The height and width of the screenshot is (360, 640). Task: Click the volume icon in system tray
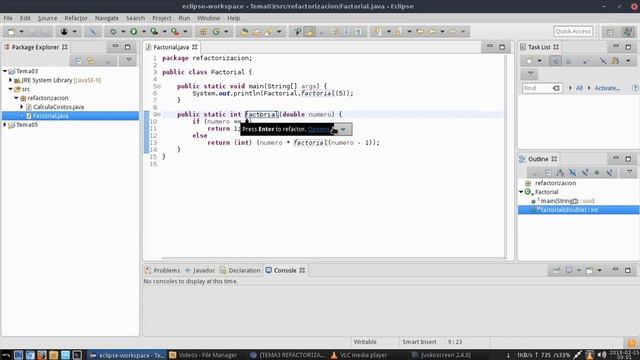(601, 355)
